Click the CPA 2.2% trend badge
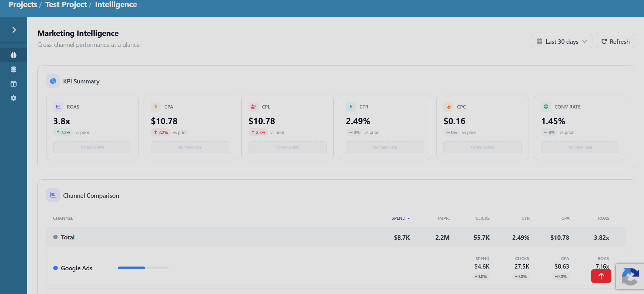Screen dimensions: 644x294 click(x=161, y=133)
